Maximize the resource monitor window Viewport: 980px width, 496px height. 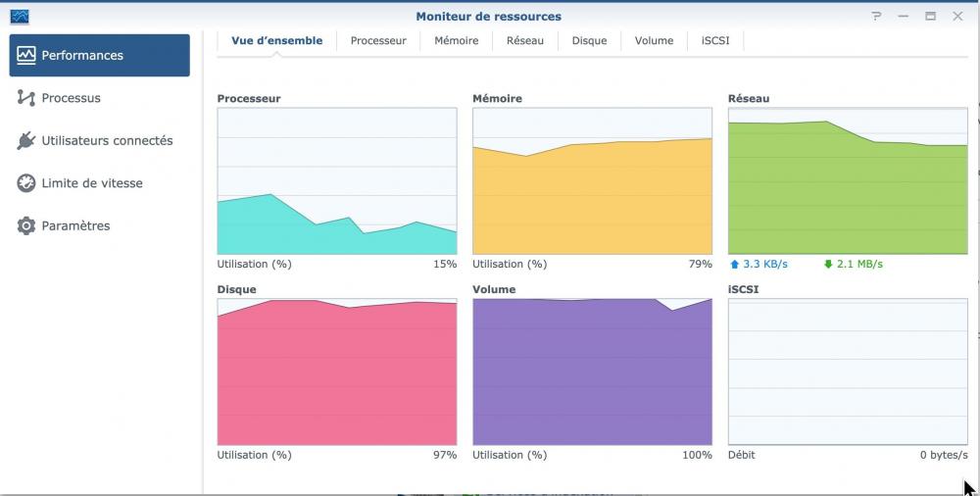(930, 17)
